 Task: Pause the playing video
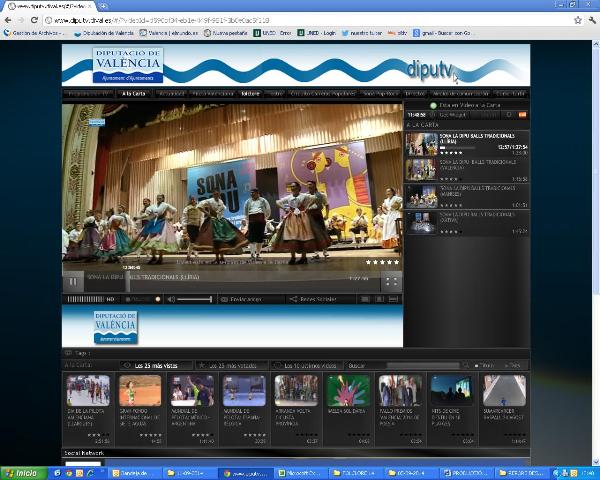pyautogui.click(x=73, y=282)
